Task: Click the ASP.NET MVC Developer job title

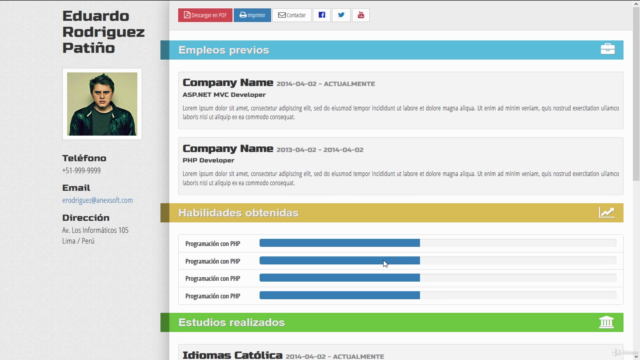Action: click(224, 95)
